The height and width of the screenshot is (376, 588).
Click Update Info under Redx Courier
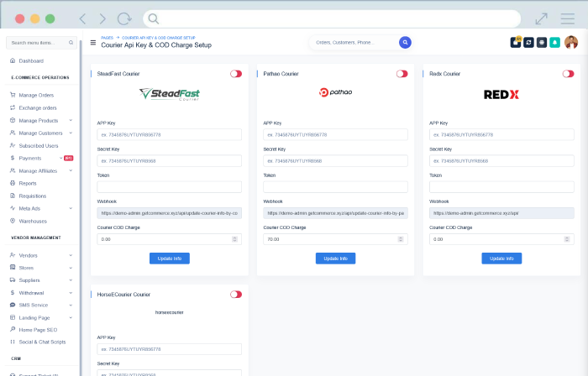pos(501,258)
